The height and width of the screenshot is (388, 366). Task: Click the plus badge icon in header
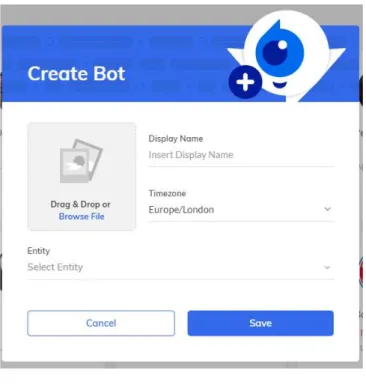click(x=245, y=82)
